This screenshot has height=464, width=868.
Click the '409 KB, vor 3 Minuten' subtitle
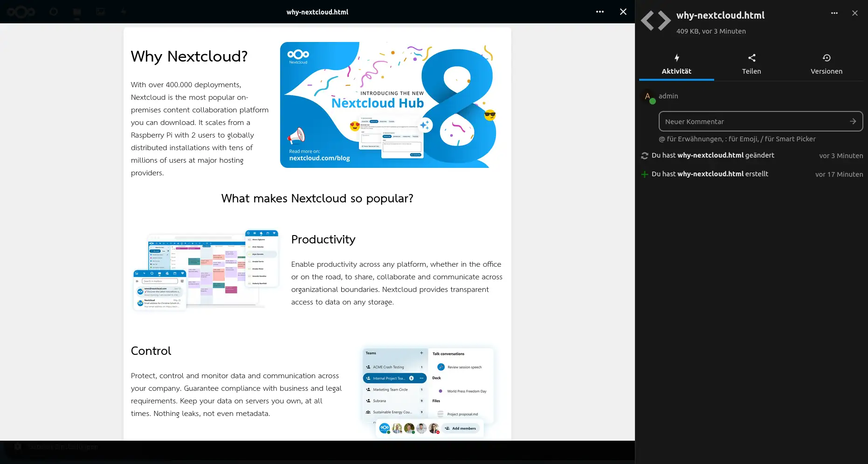(711, 31)
